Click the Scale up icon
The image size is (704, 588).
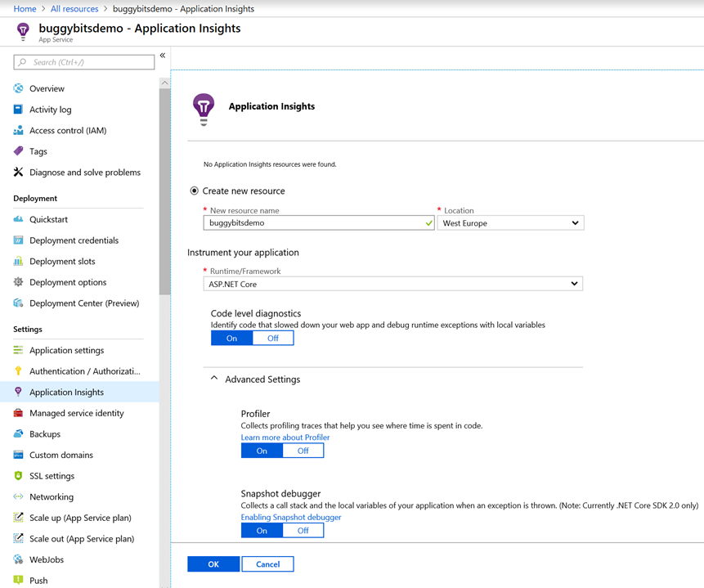tap(18, 518)
